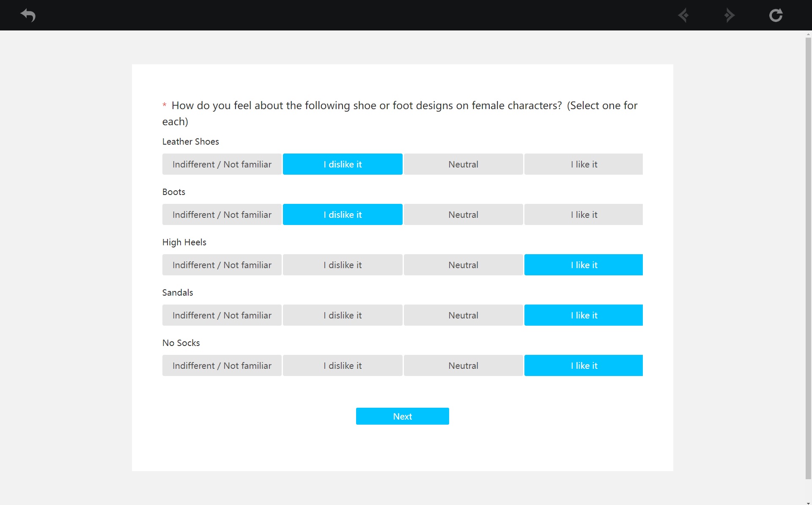Select 'I dislike it' for No Socks
This screenshot has width=812, height=505.
click(x=342, y=365)
